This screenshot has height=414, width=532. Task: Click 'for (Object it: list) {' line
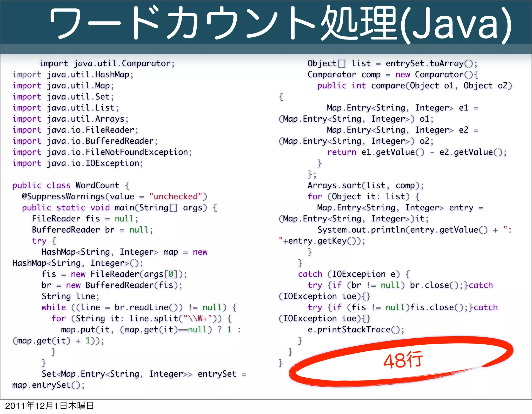point(363,196)
